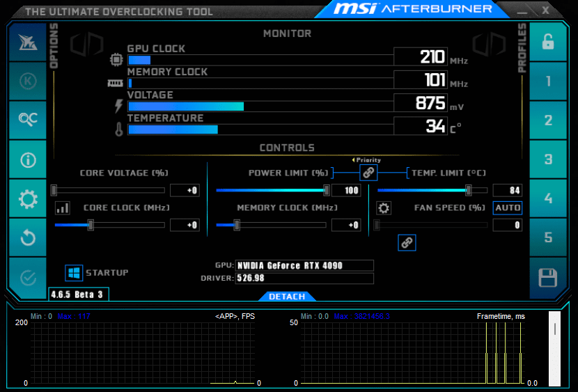
Task: Toggle the Windows STARTUP button
Action: tap(74, 273)
